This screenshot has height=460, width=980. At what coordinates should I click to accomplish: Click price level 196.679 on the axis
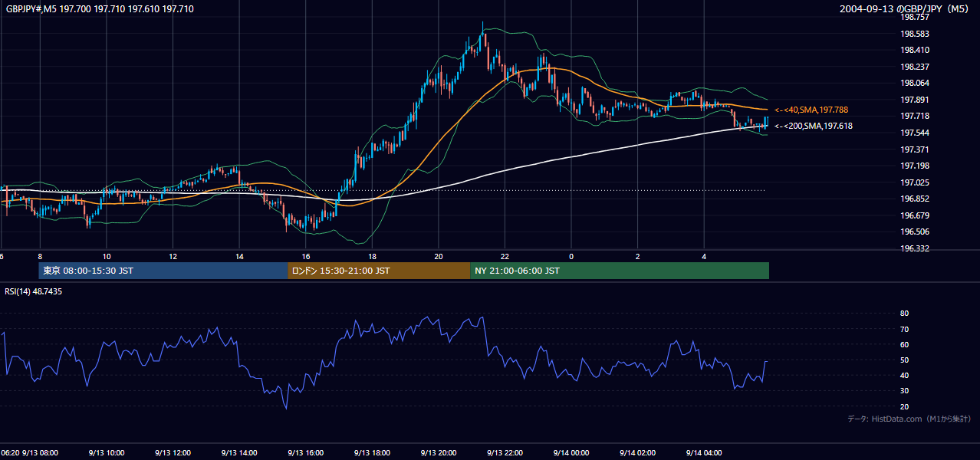coord(915,215)
